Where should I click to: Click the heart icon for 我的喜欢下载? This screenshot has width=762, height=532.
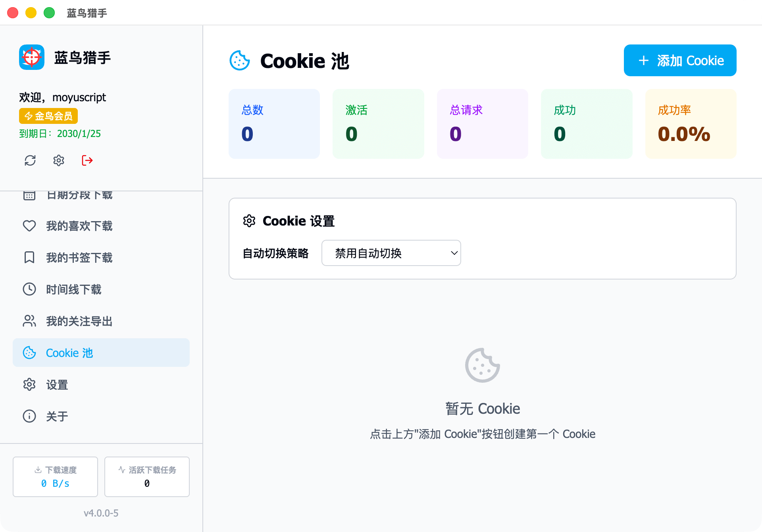coord(29,226)
